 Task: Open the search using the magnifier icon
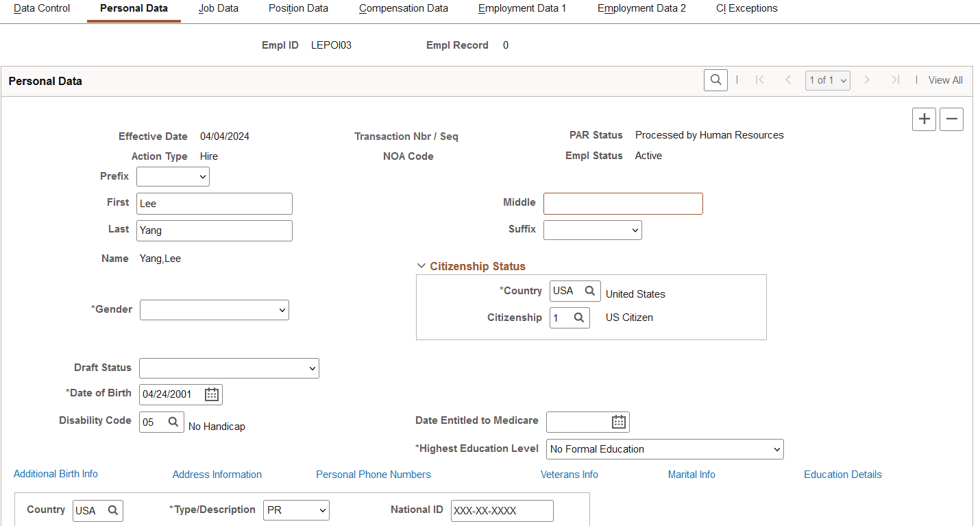click(x=715, y=80)
